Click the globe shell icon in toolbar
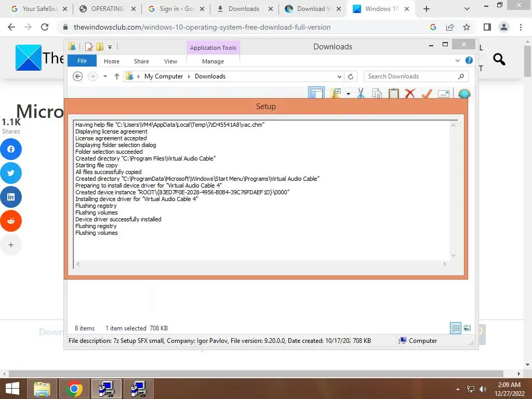This screenshot has height=399, width=532. (x=464, y=94)
